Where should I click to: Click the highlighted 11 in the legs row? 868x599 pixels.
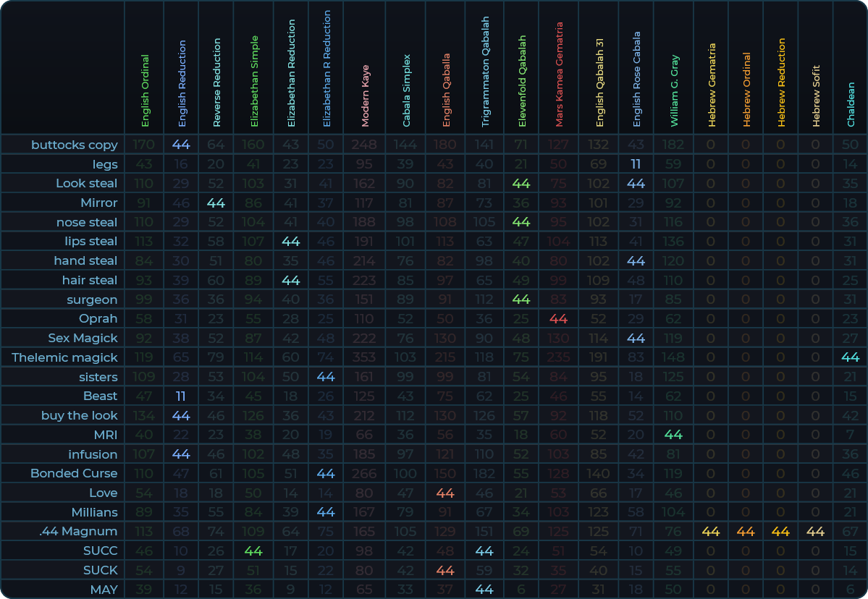point(636,164)
